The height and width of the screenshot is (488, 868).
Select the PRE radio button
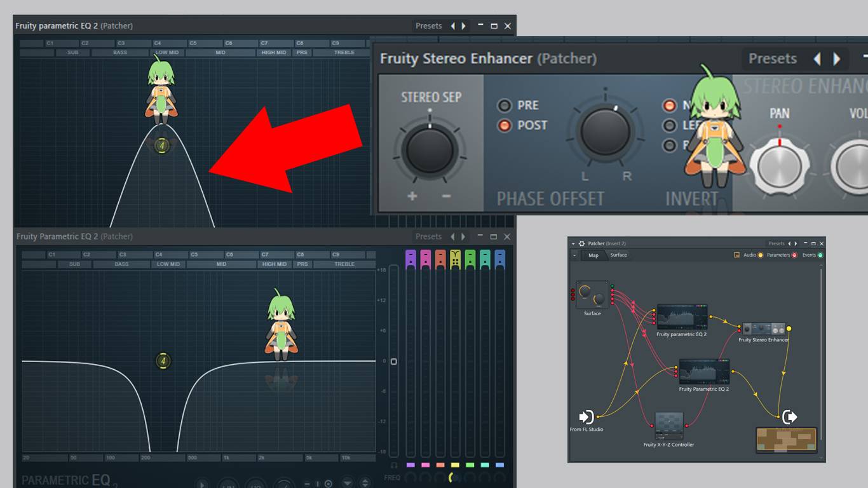point(505,105)
